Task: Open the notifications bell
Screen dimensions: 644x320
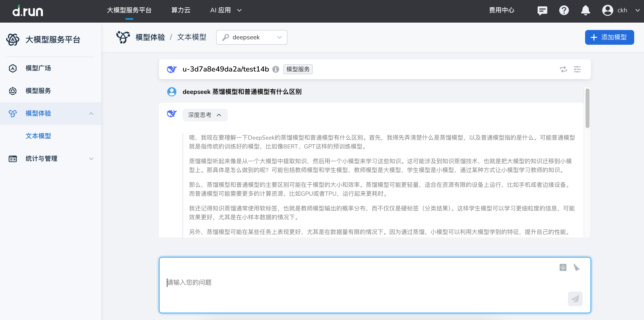Action: pos(586,10)
